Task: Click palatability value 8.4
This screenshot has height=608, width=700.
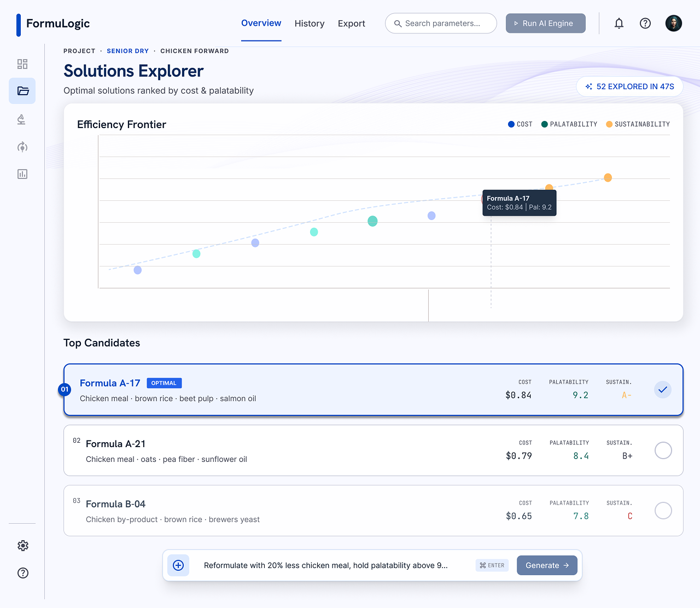Action: click(581, 456)
